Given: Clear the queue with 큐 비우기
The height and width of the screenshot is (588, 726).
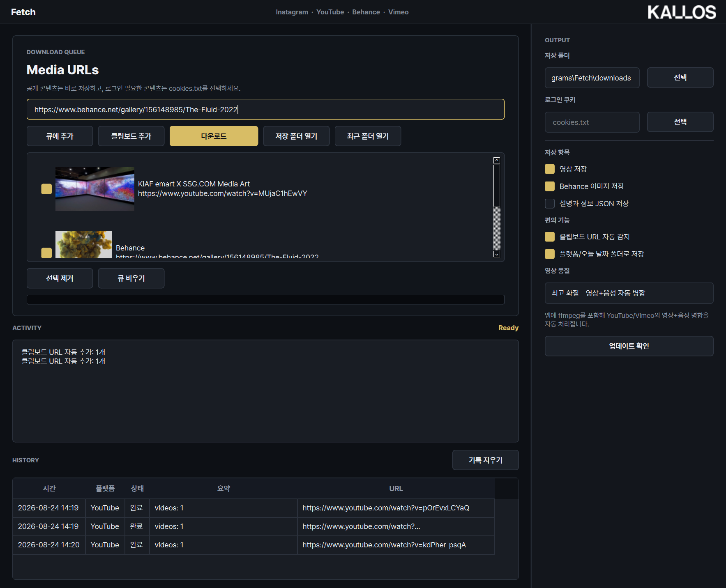Looking at the screenshot, I should pos(131,278).
